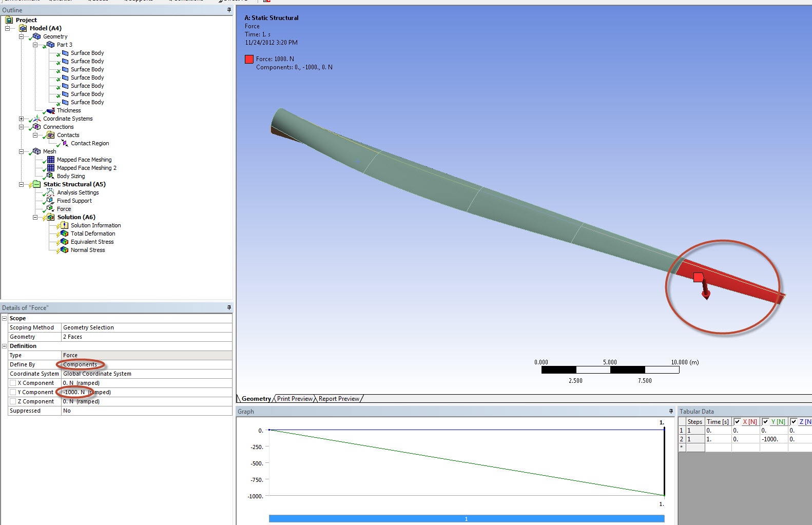Click the Coordinate System value Global Coordinate System
Viewport: 812px width, 525px height.
[x=147, y=374]
